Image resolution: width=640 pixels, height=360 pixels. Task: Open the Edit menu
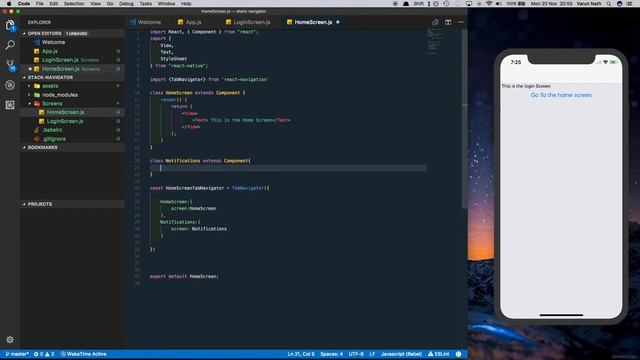pos(53,3)
